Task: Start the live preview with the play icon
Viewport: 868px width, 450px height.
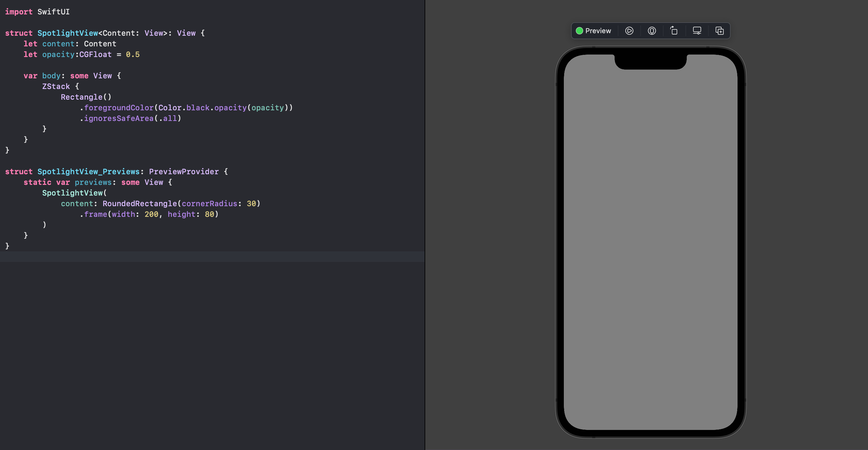Action: [x=629, y=31]
